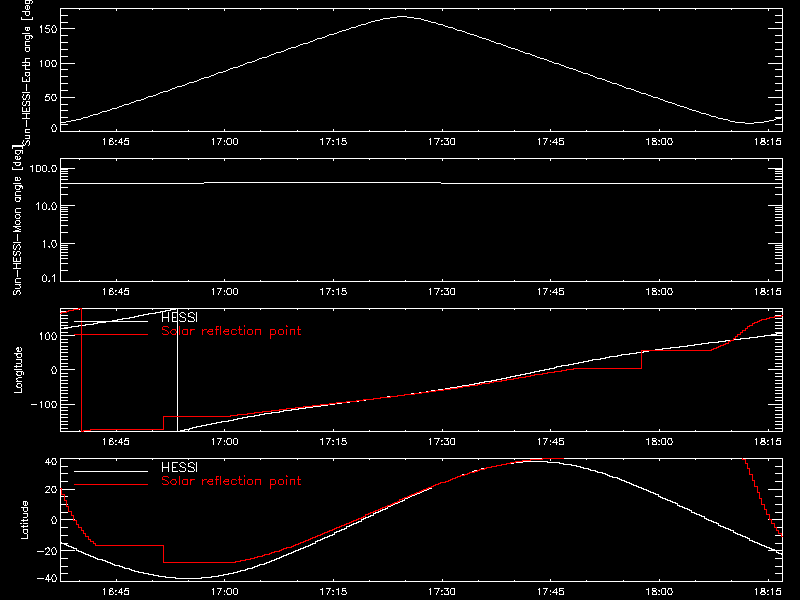Click 17:00 time label under Moon angle plot
Screen dimensions: 800x600
[224, 291]
